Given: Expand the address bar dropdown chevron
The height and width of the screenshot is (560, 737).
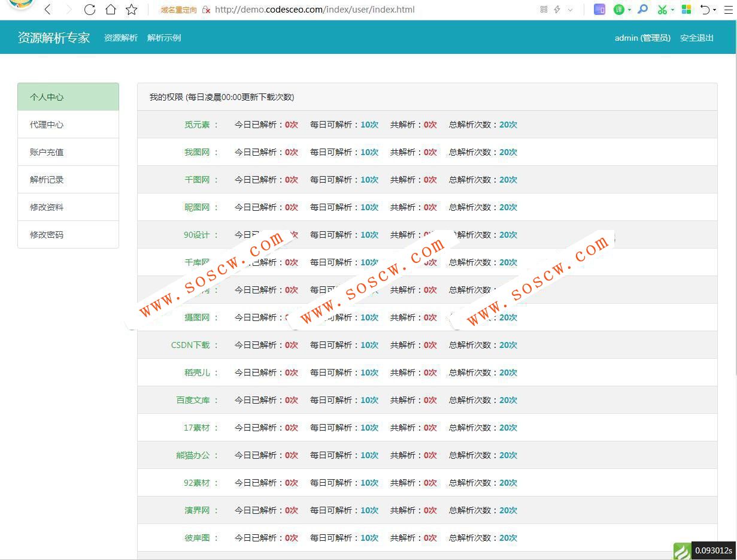Looking at the screenshot, I should pyautogui.click(x=570, y=10).
